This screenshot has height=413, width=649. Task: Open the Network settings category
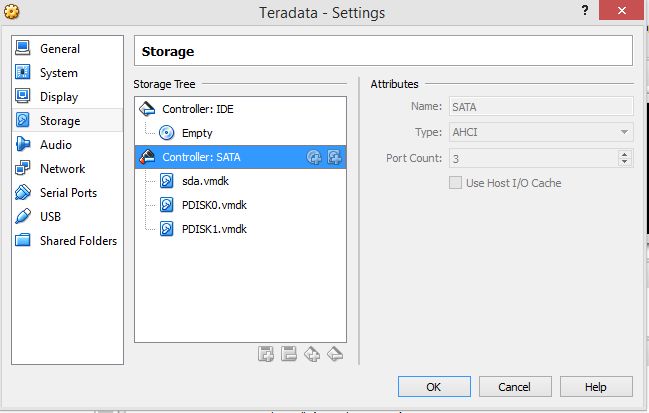click(x=67, y=168)
